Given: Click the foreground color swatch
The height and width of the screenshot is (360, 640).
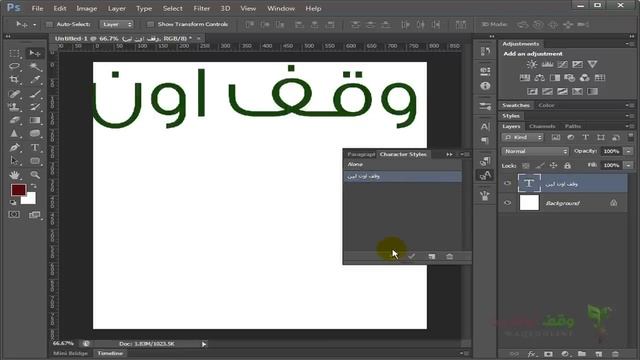Looking at the screenshot, I should pos(18,190).
